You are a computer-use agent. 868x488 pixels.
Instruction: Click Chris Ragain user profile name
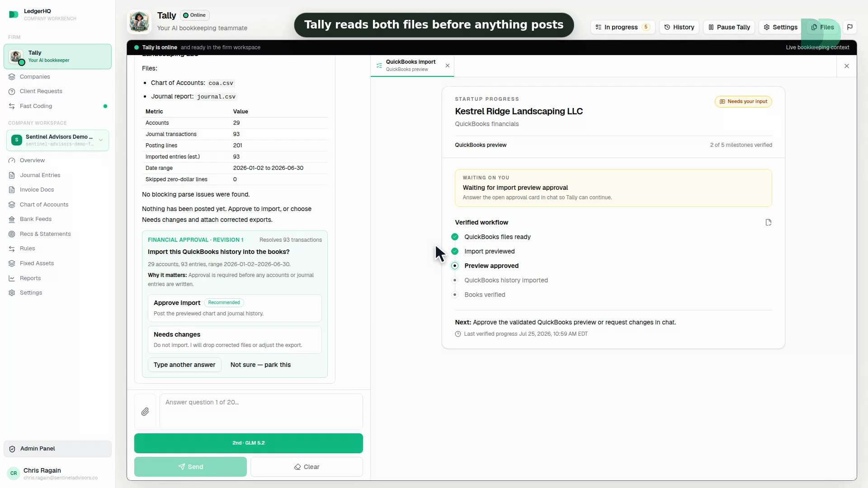42,470
